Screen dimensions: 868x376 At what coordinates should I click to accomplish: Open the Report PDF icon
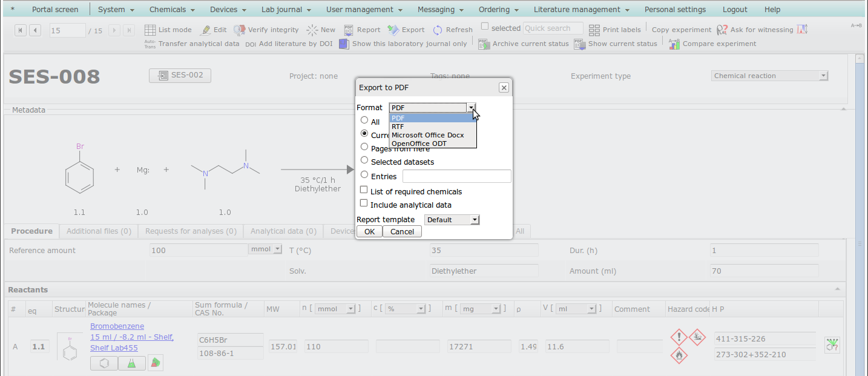pyautogui.click(x=349, y=30)
